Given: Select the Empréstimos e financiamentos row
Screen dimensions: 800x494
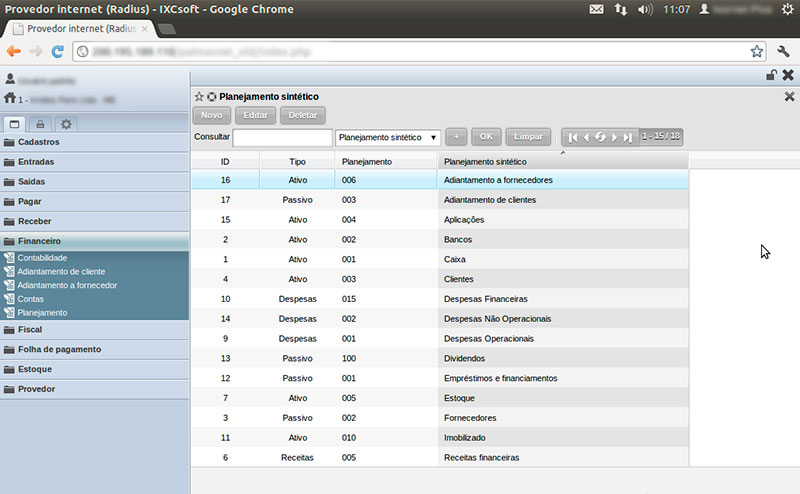Looking at the screenshot, I should [x=440, y=378].
